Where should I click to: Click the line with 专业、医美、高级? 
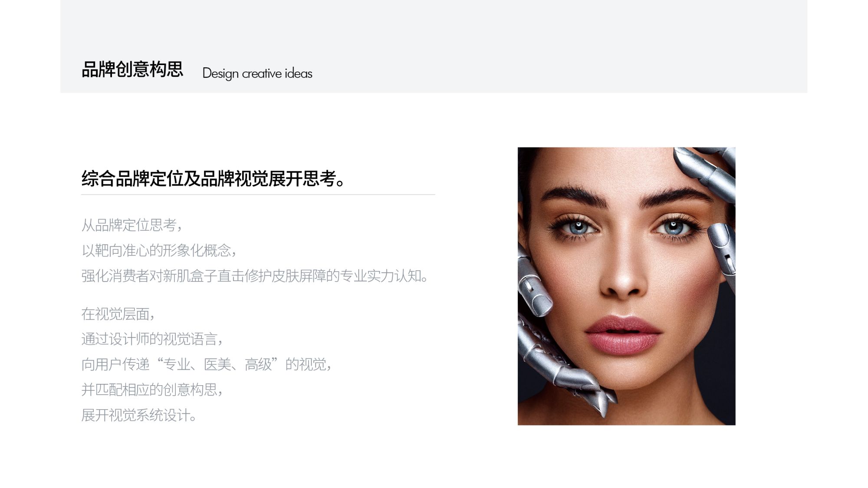207,364
